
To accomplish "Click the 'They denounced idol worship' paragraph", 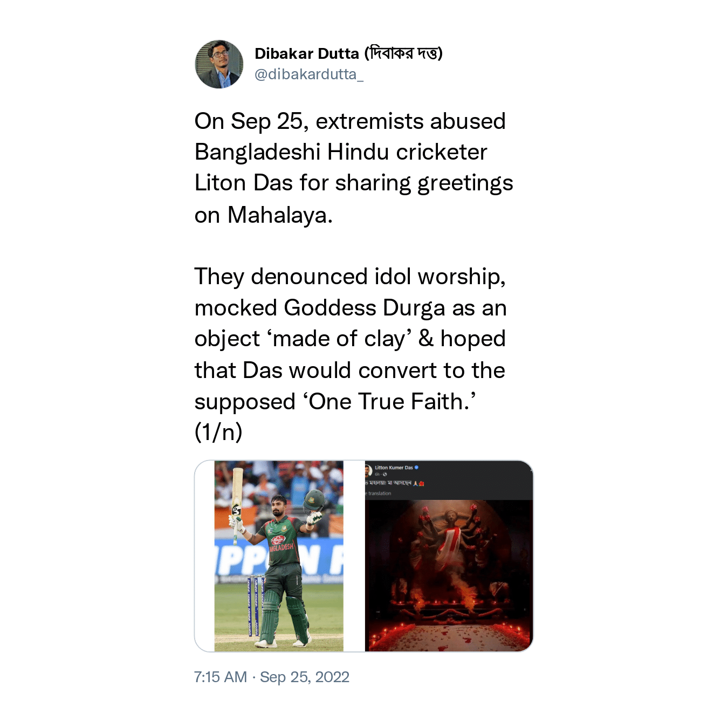I will pyautogui.click(x=351, y=339).
